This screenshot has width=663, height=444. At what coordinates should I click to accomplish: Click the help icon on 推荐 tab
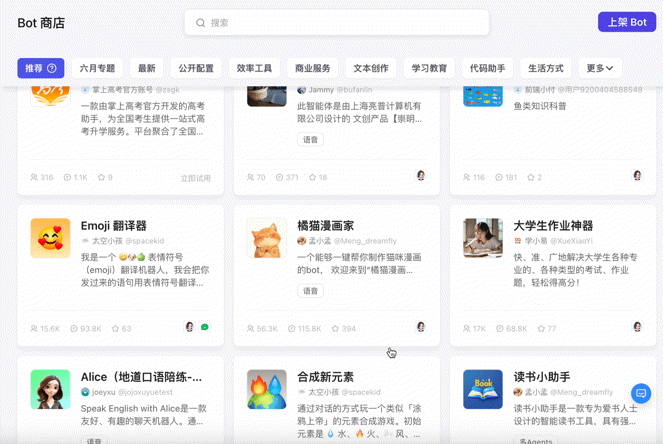pos(52,69)
